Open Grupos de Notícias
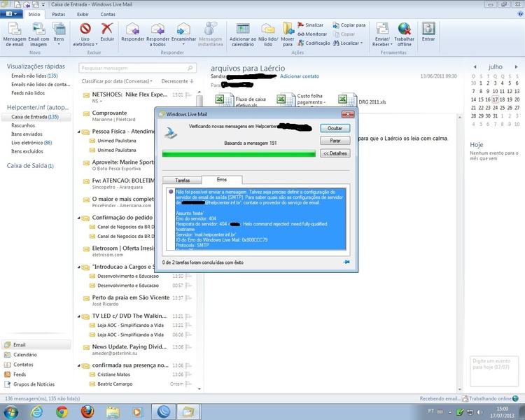This screenshot has width=525, height=420. (x=34, y=384)
